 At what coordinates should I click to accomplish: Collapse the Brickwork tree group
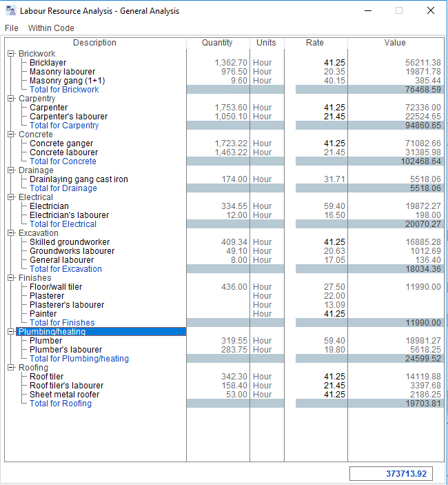[x=11, y=54]
